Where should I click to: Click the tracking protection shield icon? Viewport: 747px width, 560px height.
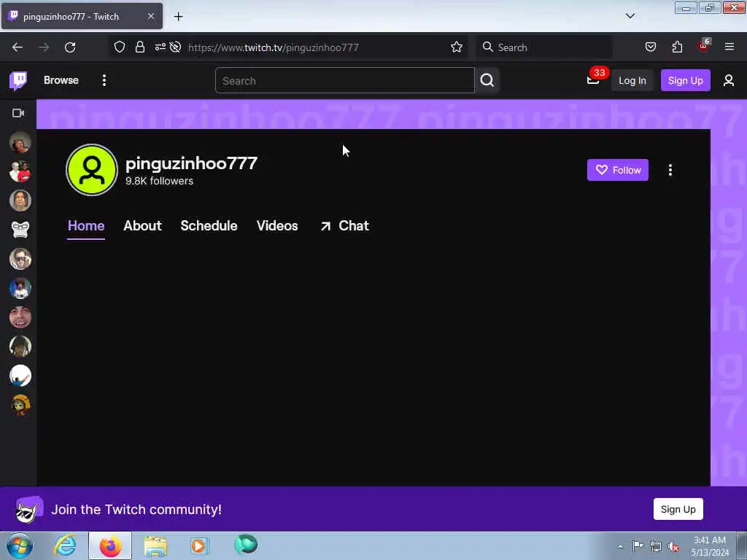(120, 47)
